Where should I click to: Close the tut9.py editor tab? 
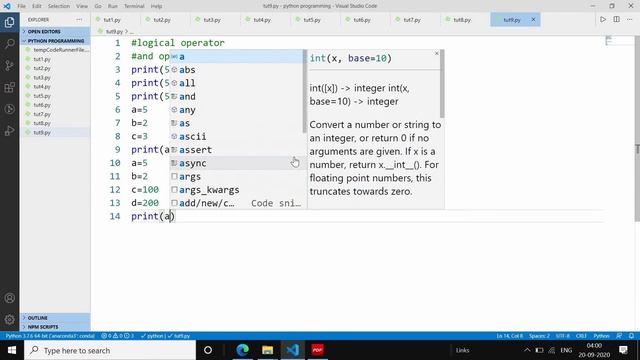coord(533,20)
